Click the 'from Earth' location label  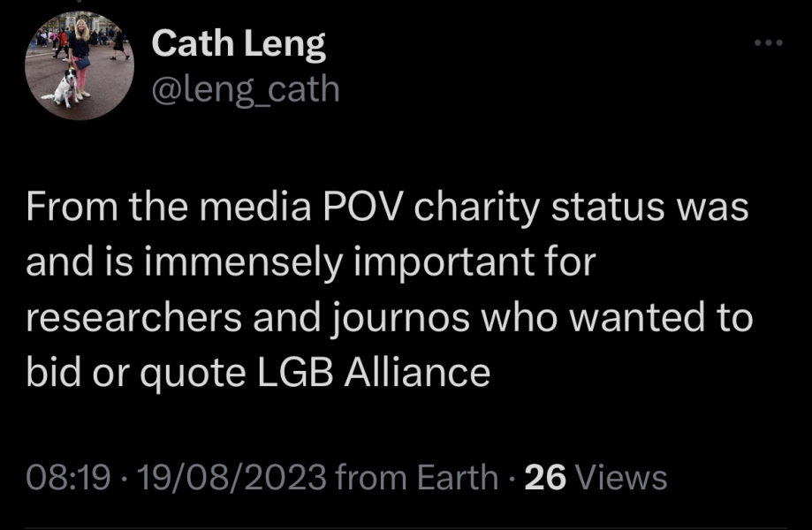[x=418, y=478]
